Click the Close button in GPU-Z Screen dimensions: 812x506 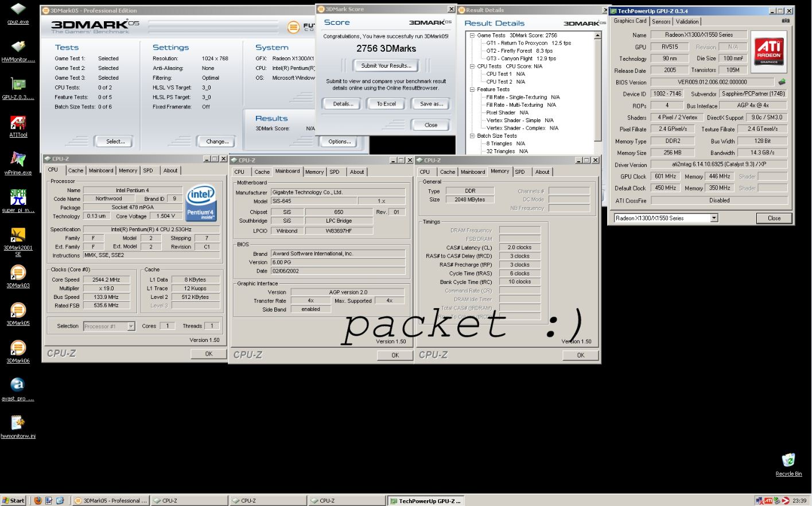tap(774, 218)
